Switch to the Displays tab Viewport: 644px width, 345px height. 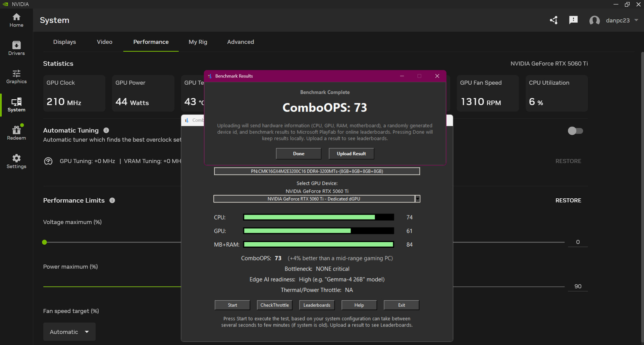(64, 42)
